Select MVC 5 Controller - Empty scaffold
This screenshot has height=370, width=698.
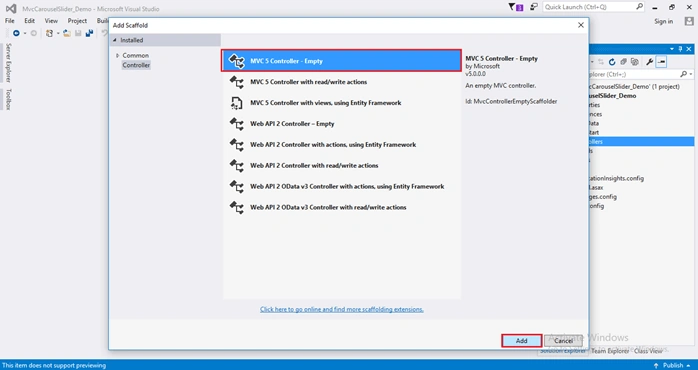coord(341,61)
